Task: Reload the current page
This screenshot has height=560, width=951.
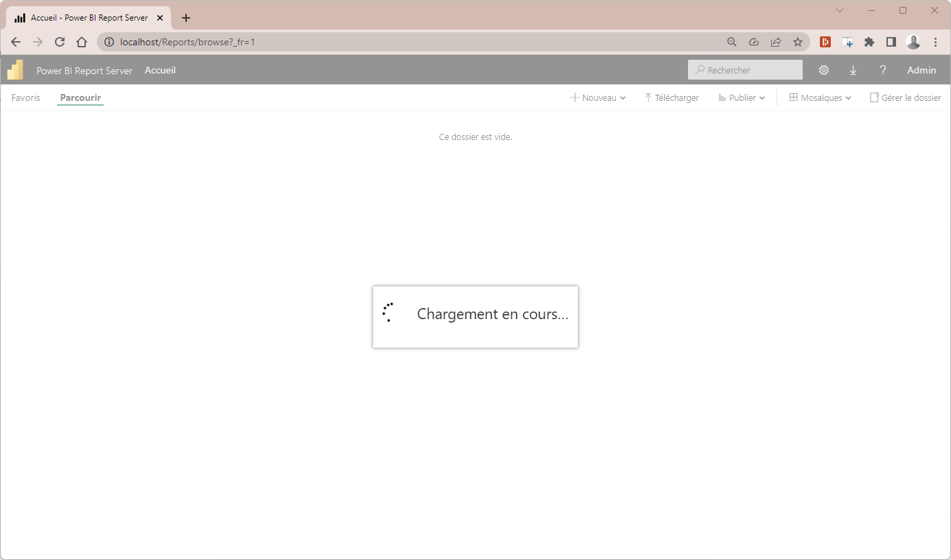Action: click(60, 42)
